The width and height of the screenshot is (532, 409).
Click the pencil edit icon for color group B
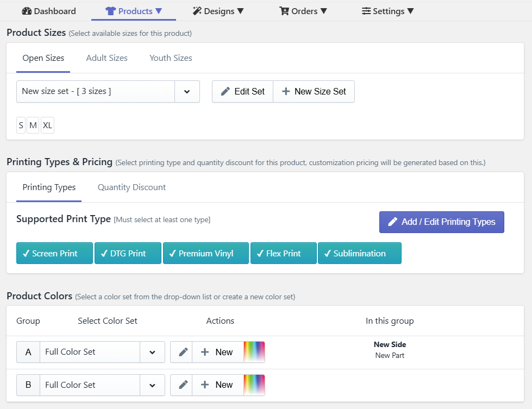coord(181,385)
